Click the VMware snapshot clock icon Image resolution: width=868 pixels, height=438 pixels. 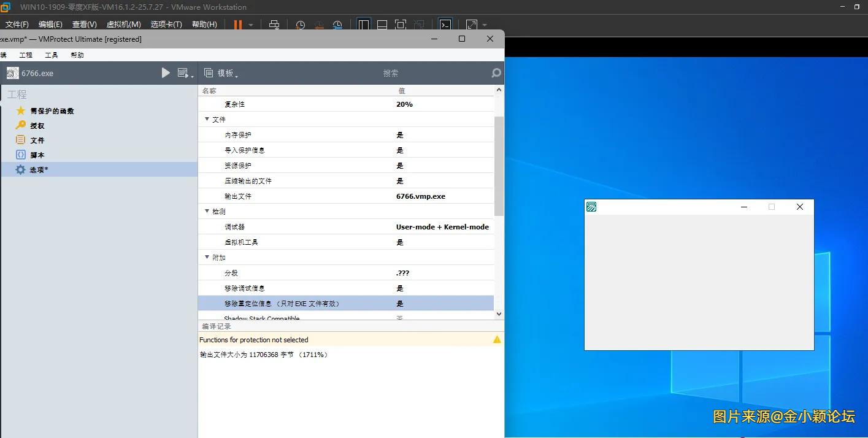(299, 25)
